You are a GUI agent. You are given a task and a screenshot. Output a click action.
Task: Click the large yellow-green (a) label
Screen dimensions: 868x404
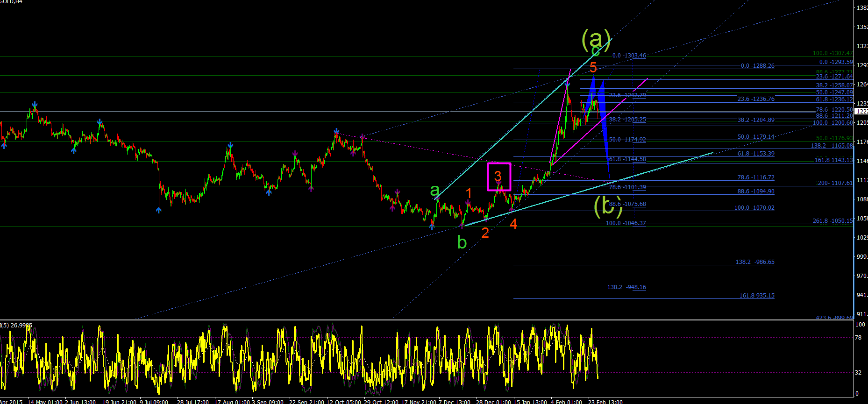coord(596,39)
